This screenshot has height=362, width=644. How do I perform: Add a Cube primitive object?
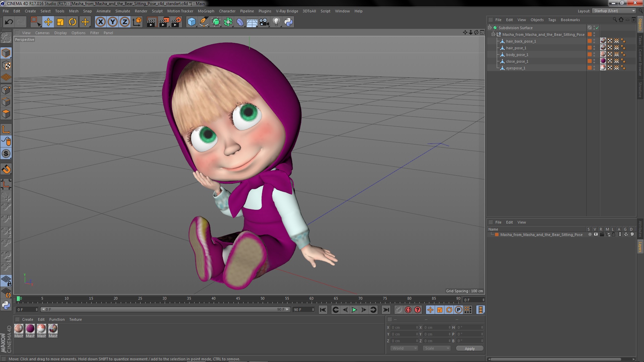pos(192,22)
